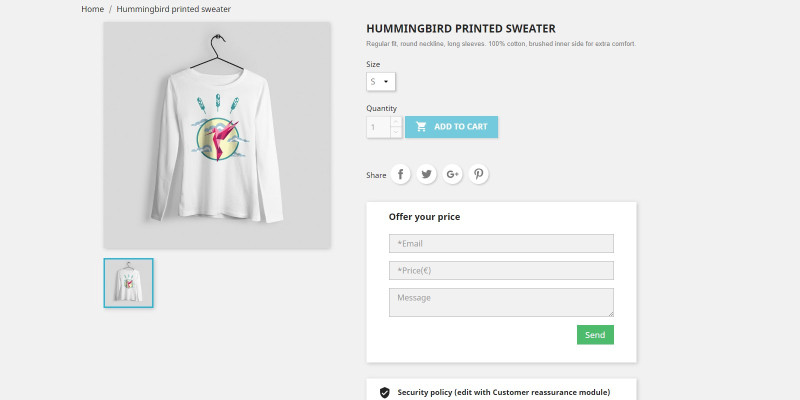Increase quantity with the up arrow
Image resolution: width=800 pixels, height=400 pixels.
[396, 122]
